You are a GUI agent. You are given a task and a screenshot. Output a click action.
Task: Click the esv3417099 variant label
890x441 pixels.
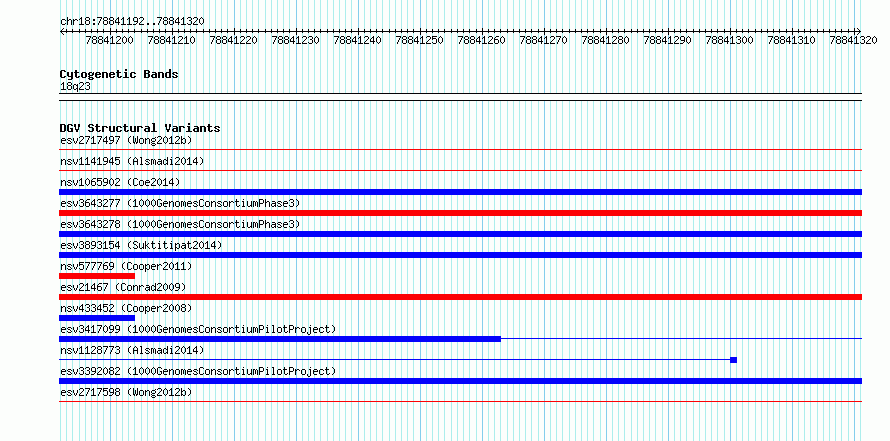click(198, 329)
